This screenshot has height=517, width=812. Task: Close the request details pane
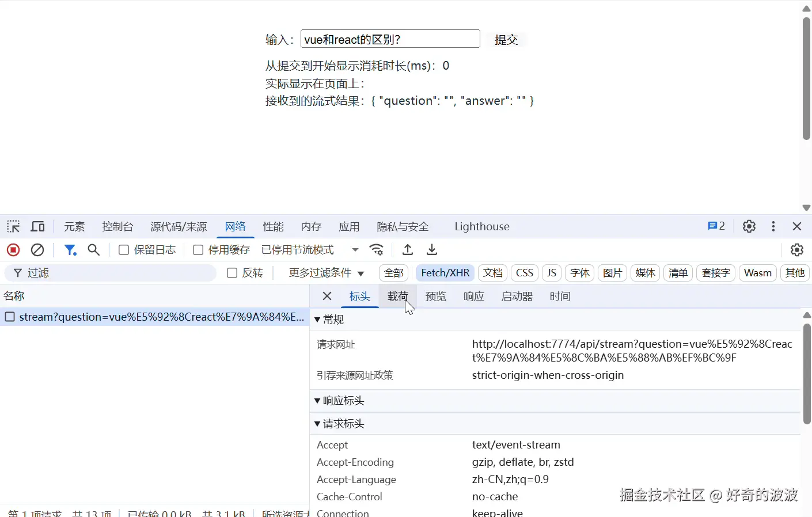click(327, 296)
